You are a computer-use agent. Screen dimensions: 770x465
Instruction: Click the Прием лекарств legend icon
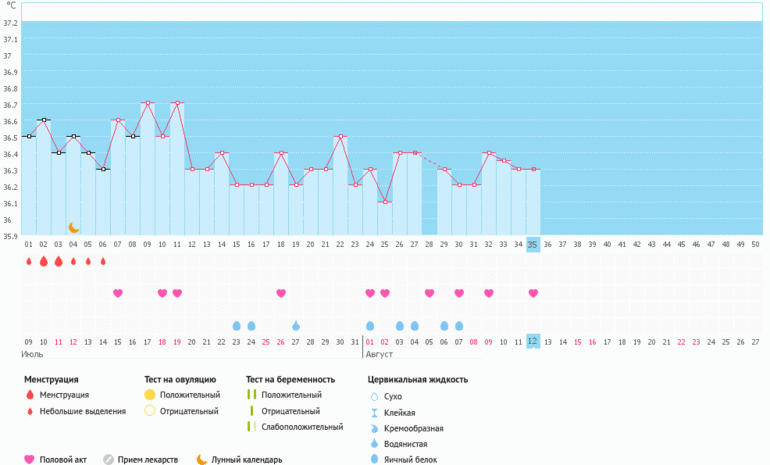109,460
